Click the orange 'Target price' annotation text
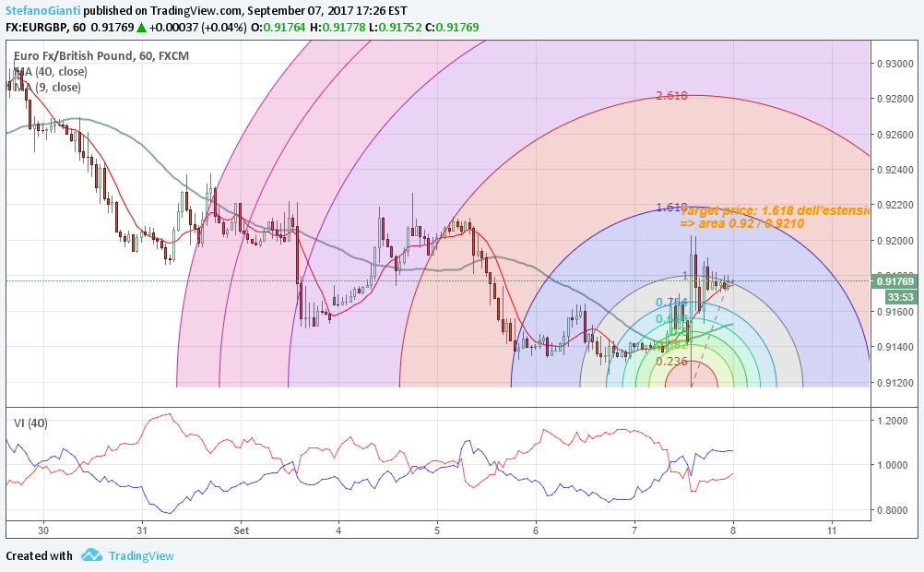This screenshot has width=924, height=572. pyautogui.click(x=775, y=210)
